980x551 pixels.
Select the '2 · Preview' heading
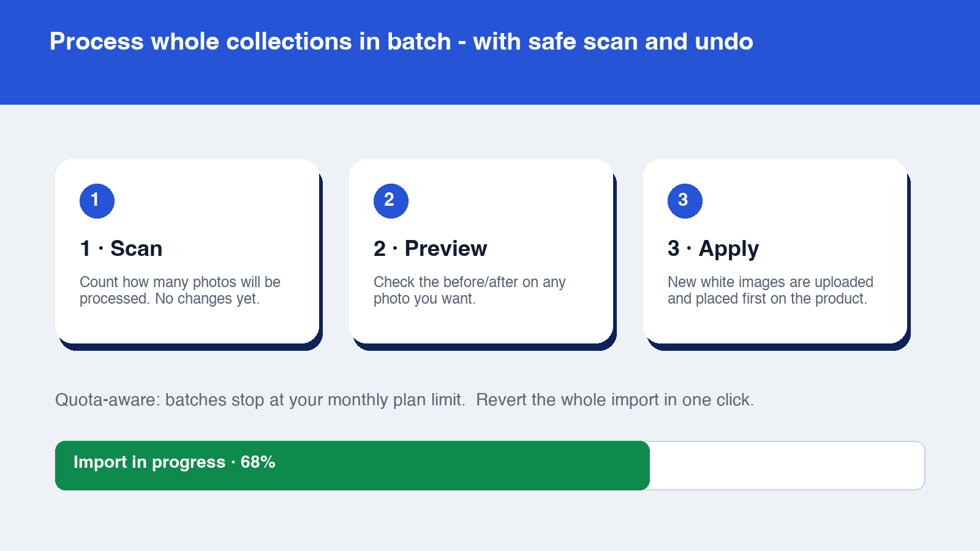click(431, 249)
